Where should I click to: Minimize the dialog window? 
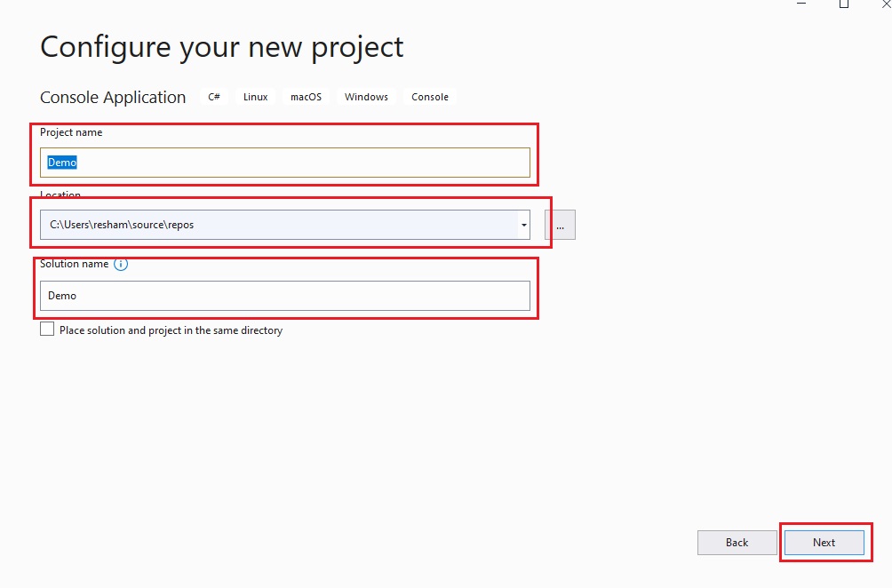tap(801, 4)
